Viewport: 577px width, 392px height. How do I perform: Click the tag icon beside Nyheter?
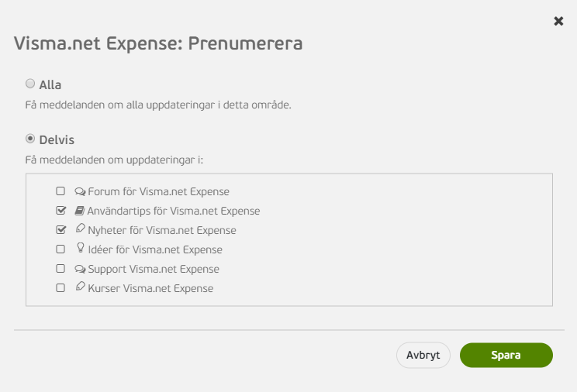coord(80,229)
